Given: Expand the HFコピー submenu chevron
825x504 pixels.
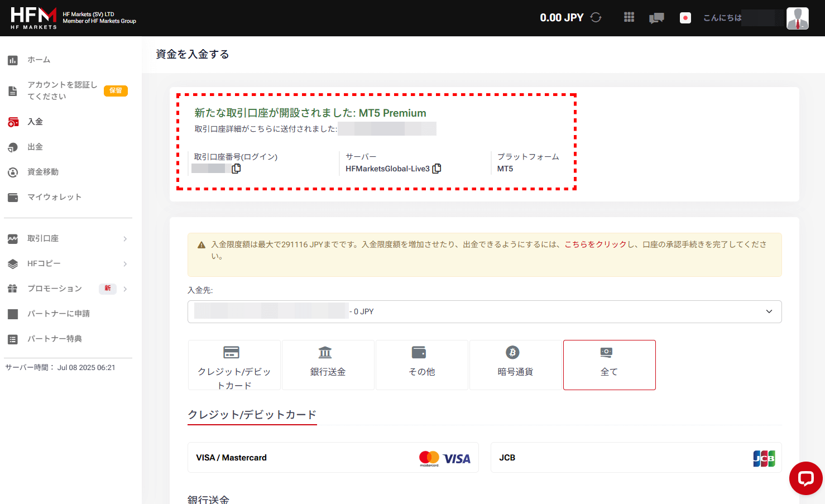Looking at the screenshot, I should click(125, 264).
